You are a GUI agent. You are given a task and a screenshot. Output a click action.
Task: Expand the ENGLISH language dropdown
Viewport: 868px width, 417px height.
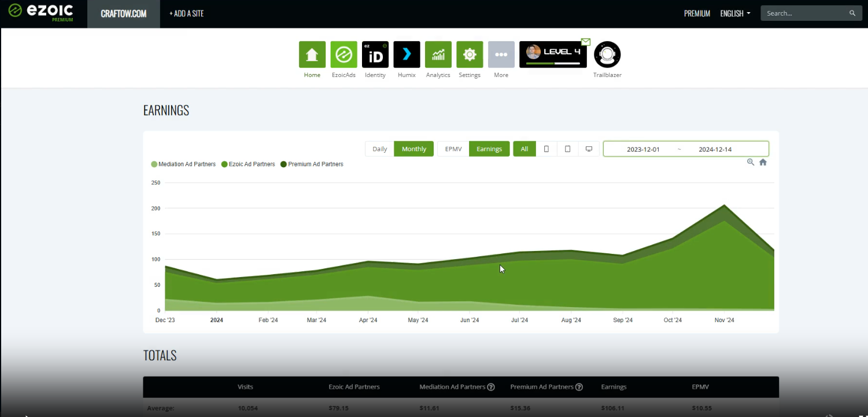pyautogui.click(x=735, y=13)
